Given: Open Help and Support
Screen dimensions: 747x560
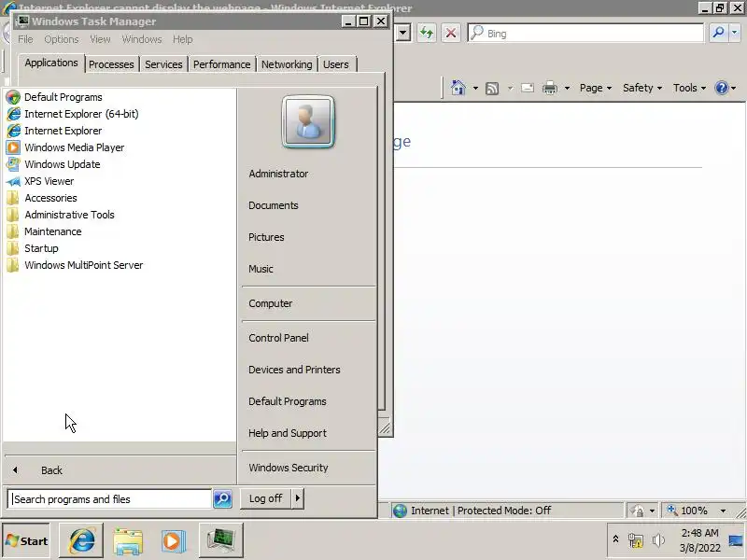Looking at the screenshot, I should click(x=288, y=433).
